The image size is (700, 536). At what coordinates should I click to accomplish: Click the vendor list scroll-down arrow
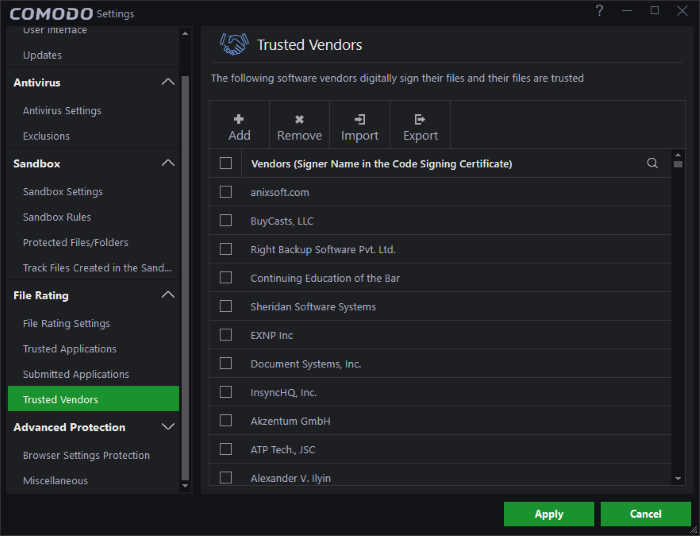tap(678, 479)
